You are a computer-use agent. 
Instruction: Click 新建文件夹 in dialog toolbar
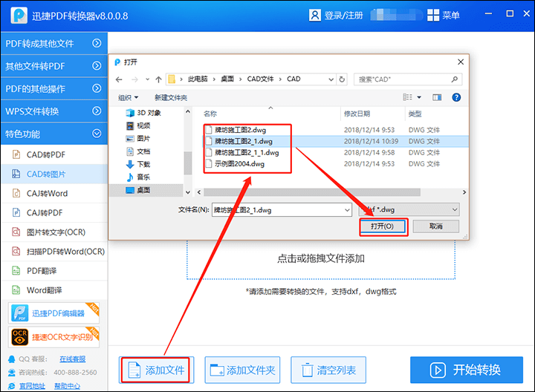(171, 98)
